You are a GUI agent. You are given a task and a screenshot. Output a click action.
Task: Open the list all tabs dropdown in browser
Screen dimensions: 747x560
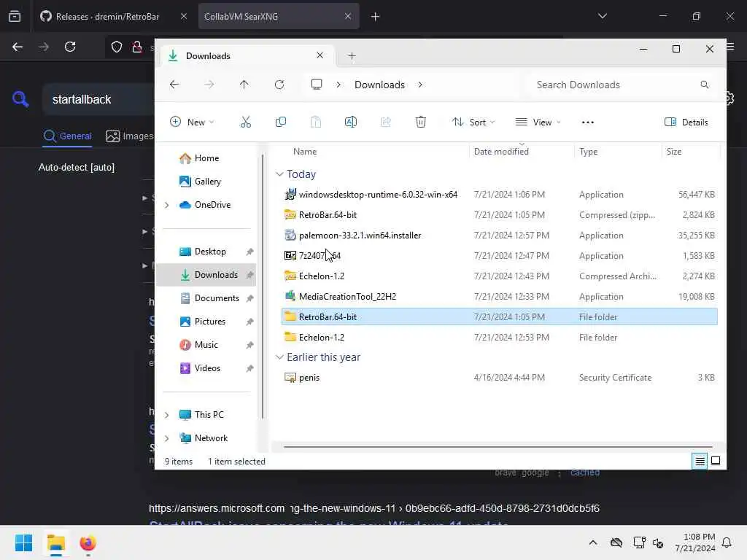click(603, 16)
